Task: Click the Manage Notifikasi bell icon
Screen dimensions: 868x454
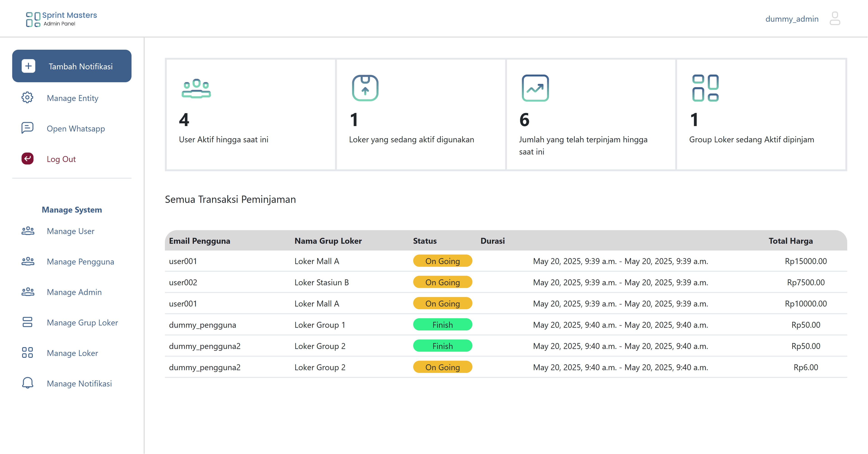Action: [27, 383]
